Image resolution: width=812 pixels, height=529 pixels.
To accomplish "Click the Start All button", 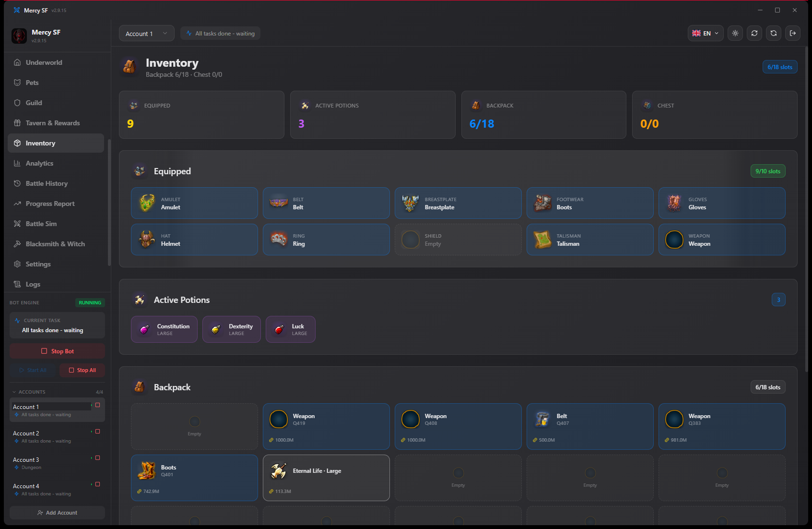I will pos(33,370).
